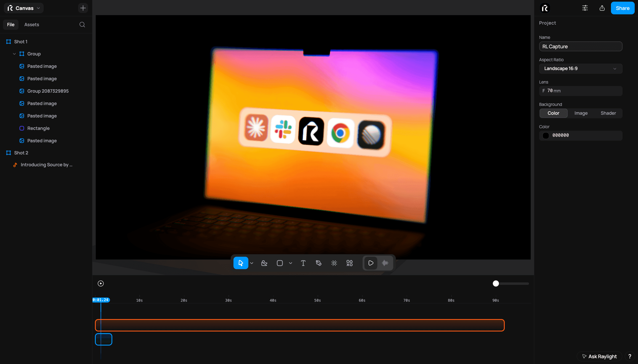Open the black background color swatch
The height and width of the screenshot is (364, 638).
pyautogui.click(x=546, y=135)
